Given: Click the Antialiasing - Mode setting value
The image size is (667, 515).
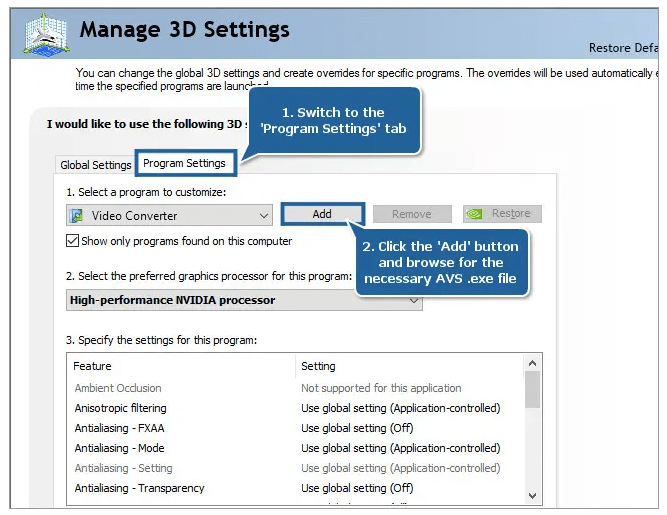Looking at the screenshot, I should coord(401,448).
